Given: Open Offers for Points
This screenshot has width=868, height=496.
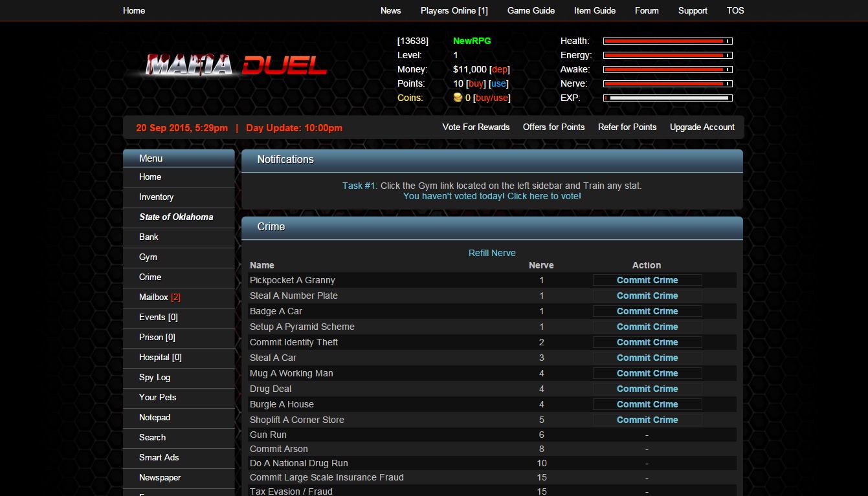Looking at the screenshot, I should coord(553,127).
